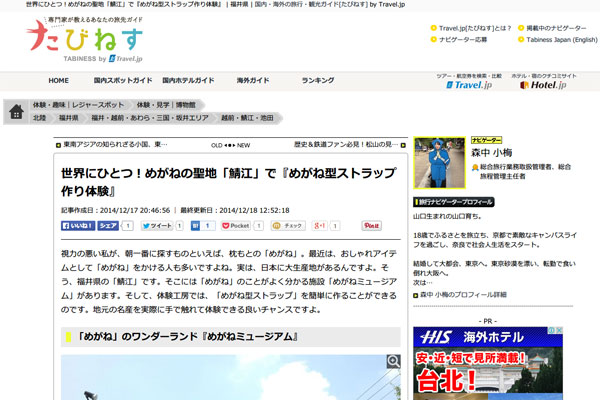Viewport: 600px width, 400px height.
Task: Click the Google +1 button
Action: click(320, 226)
